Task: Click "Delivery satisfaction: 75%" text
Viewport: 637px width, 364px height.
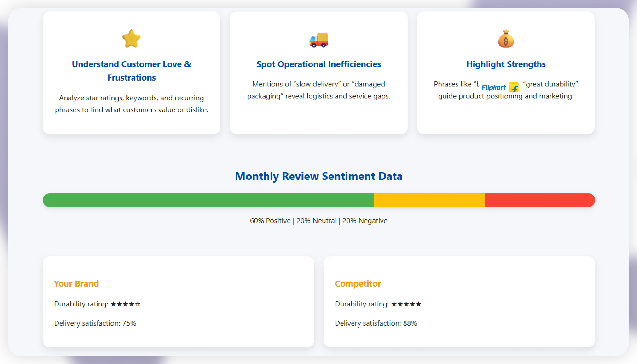Action: [95, 323]
